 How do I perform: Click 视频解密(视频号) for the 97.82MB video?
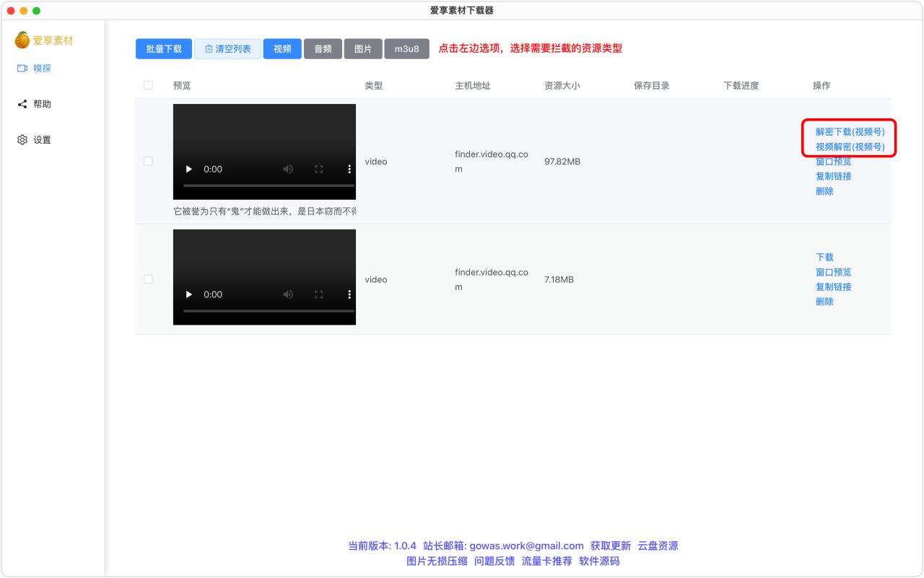point(850,147)
